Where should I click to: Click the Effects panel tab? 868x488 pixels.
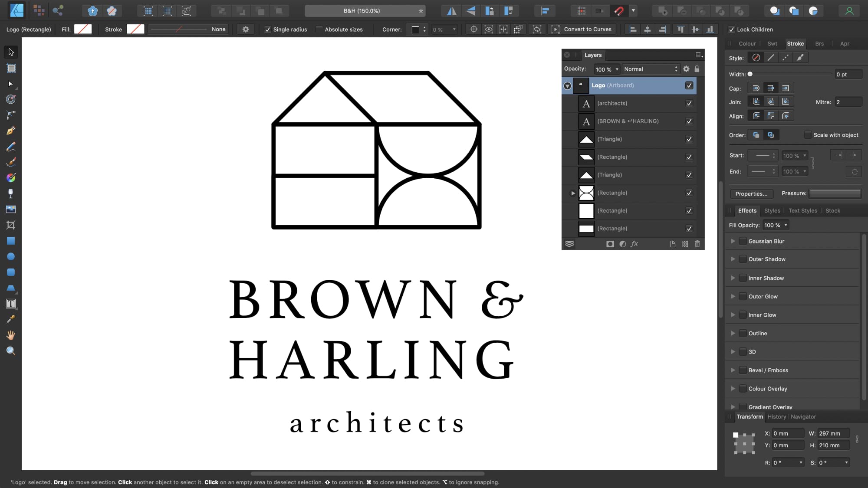(x=748, y=210)
